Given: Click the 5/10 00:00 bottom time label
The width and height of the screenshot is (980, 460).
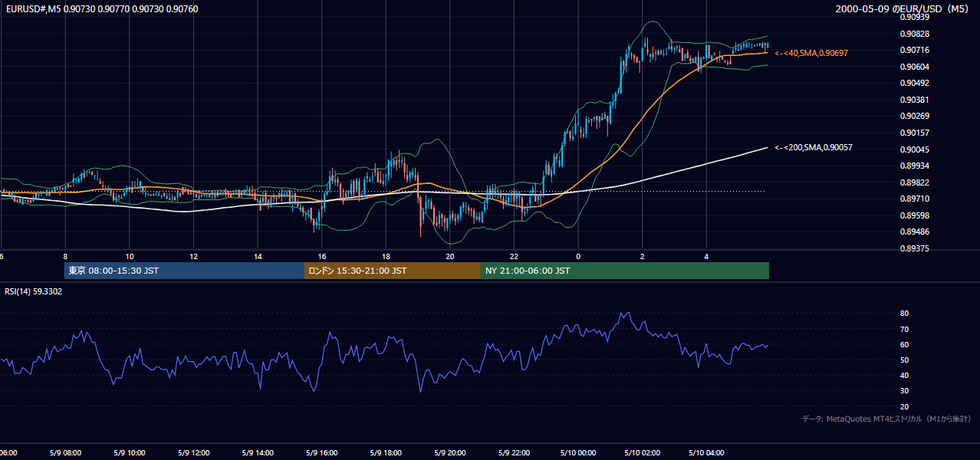Looking at the screenshot, I should [577, 452].
